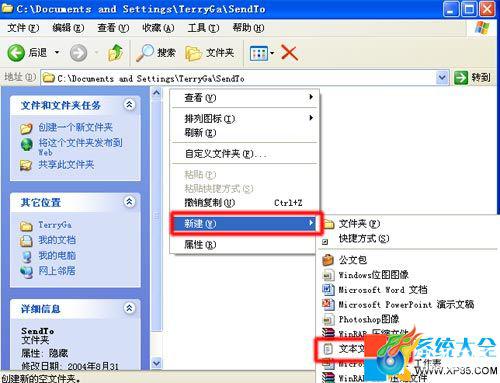This screenshot has height=383, width=500.
Task: Create new Microsoft PowerPoint 演示文稿
Action: [x=406, y=304]
